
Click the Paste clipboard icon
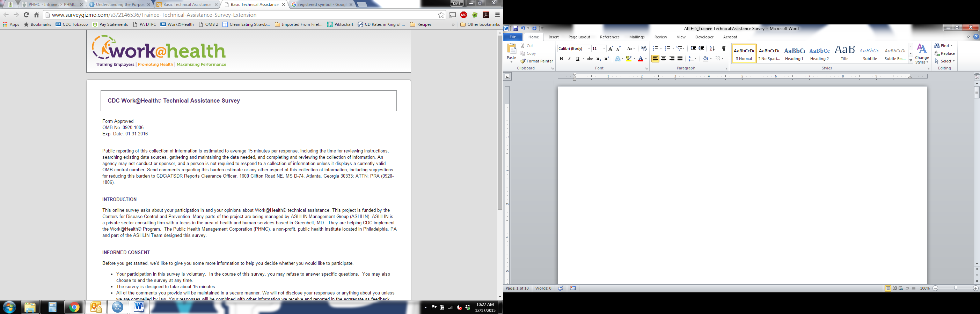[512, 48]
